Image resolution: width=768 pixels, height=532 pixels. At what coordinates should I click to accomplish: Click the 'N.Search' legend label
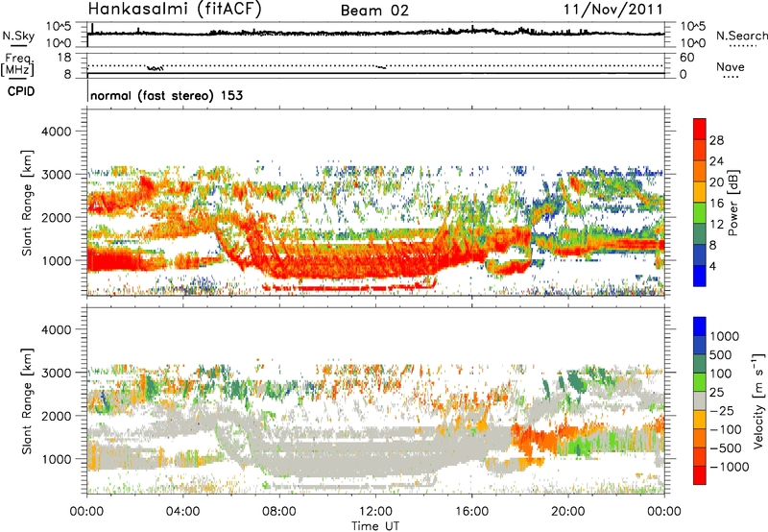coord(741,36)
